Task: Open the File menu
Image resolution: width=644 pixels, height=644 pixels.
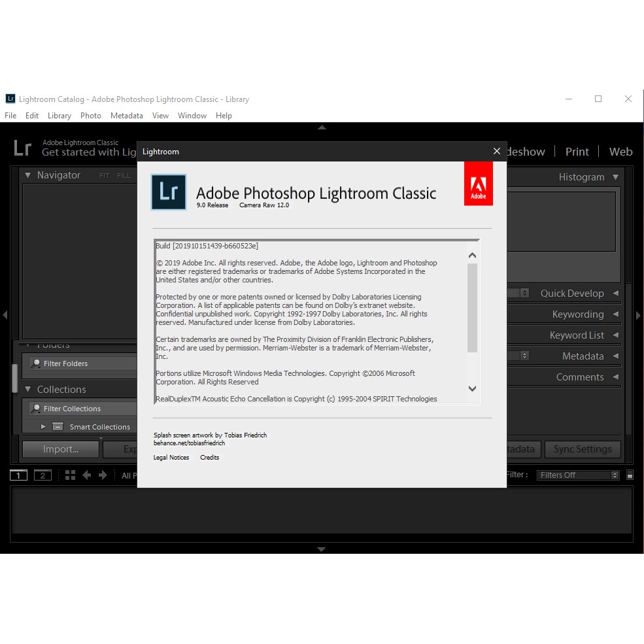Action: [x=10, y=116]
